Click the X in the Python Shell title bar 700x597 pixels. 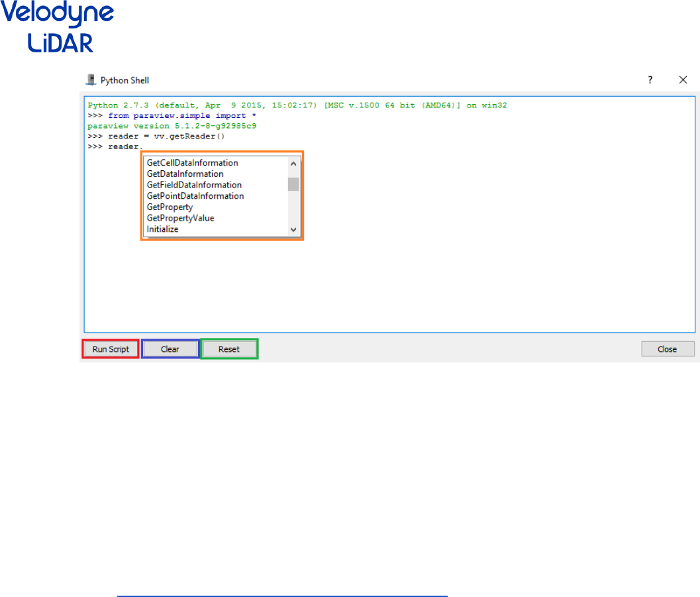(683, 80)
